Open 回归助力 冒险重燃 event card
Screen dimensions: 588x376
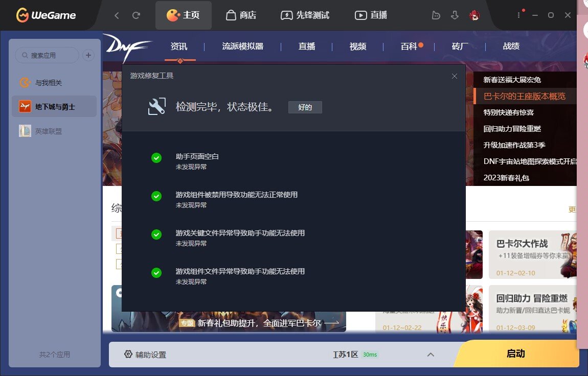(532, 310)
